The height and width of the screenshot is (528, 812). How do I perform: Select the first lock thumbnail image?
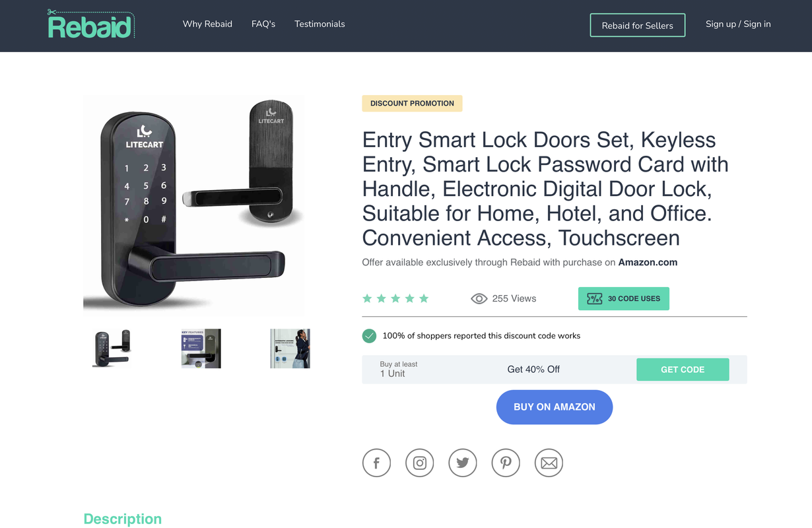tap(112, 348)
